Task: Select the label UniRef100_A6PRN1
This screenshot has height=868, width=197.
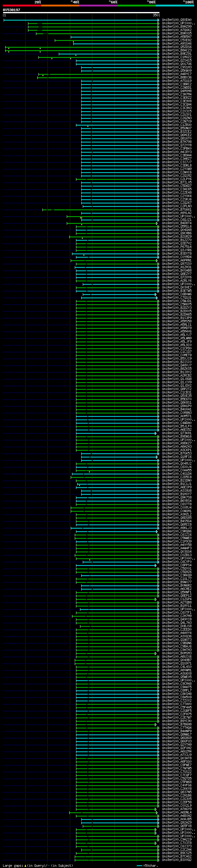Action: click(x=177, y=260)
